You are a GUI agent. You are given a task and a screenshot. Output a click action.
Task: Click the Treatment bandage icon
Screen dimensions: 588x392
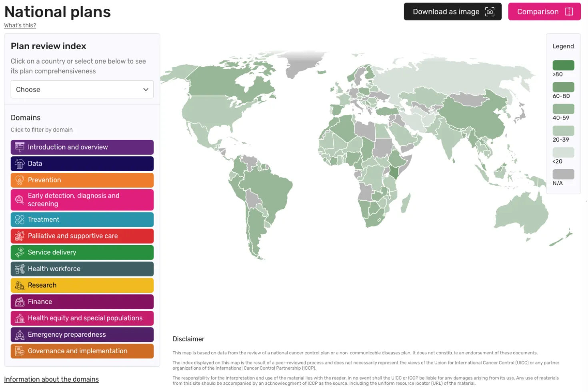pyautogui.click(x=20, y=220)
